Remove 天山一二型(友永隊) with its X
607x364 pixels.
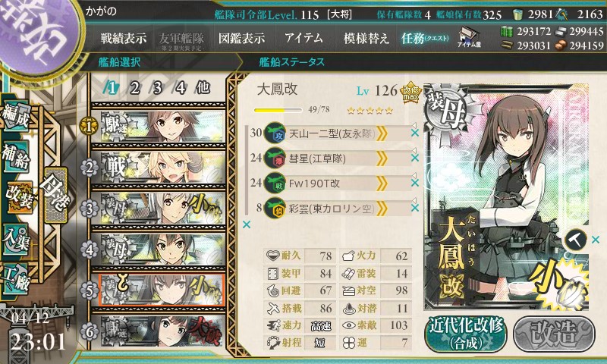pyautogui.click(x=415, y=133)
